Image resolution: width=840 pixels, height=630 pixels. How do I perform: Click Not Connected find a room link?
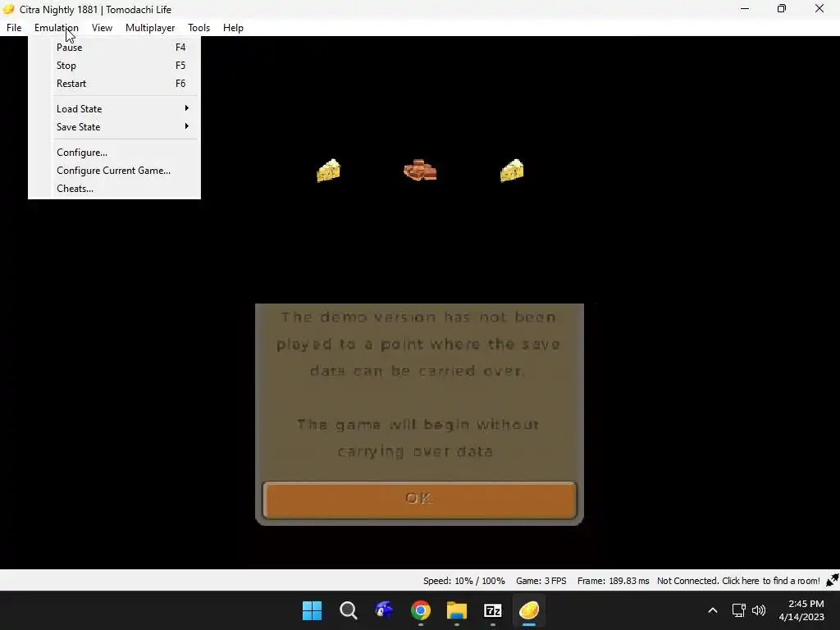point(738,581)
